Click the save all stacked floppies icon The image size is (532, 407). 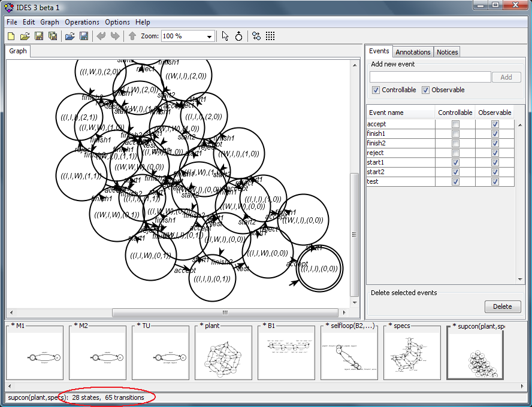(53, 37)
